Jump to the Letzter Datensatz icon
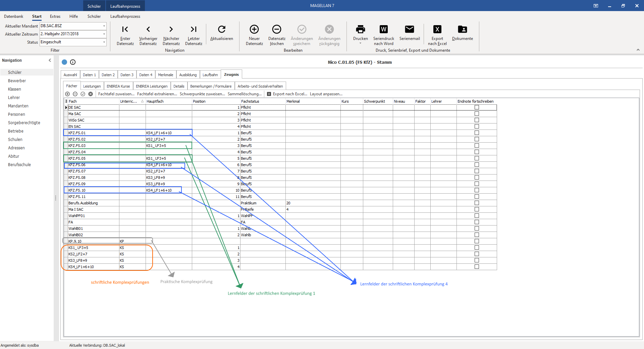The width and height of the screenshot is (644, 349). tap(194, 29)
